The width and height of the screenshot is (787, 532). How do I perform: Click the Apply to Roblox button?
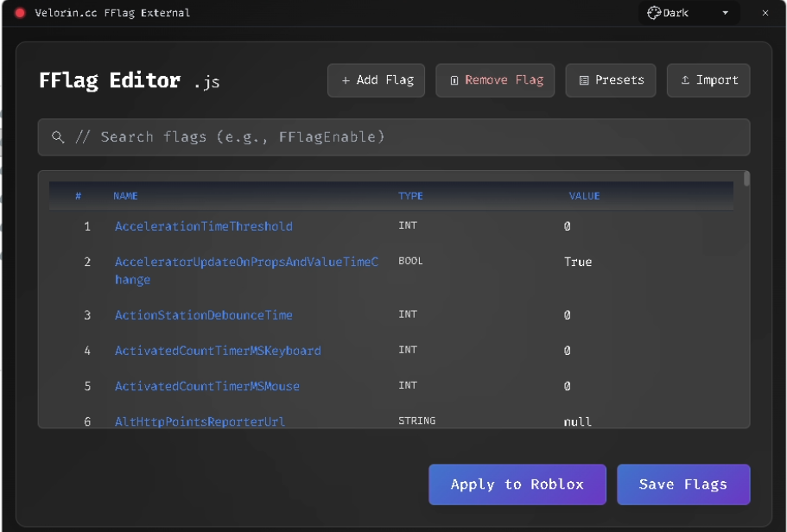(x=517, y=484)
